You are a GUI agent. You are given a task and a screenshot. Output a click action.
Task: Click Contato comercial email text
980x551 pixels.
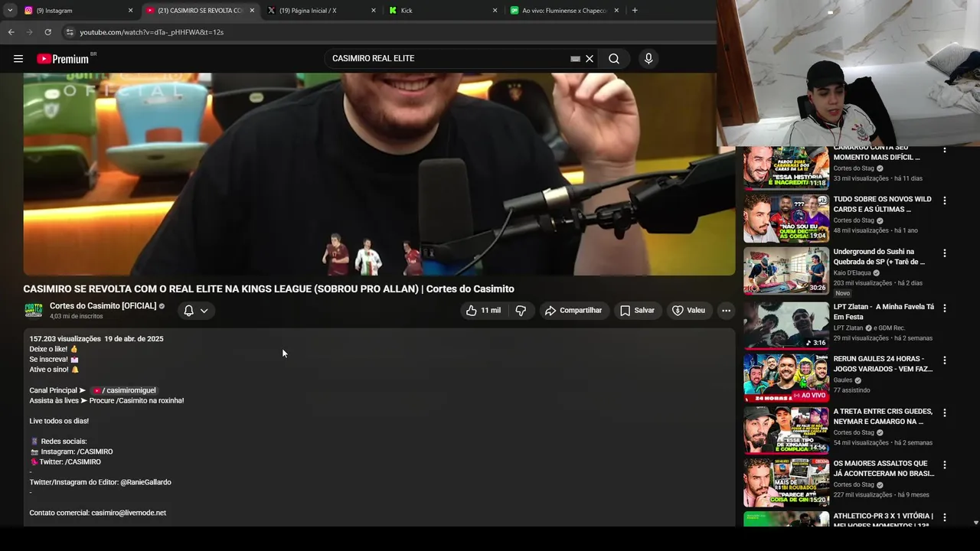tap(97, 513)
